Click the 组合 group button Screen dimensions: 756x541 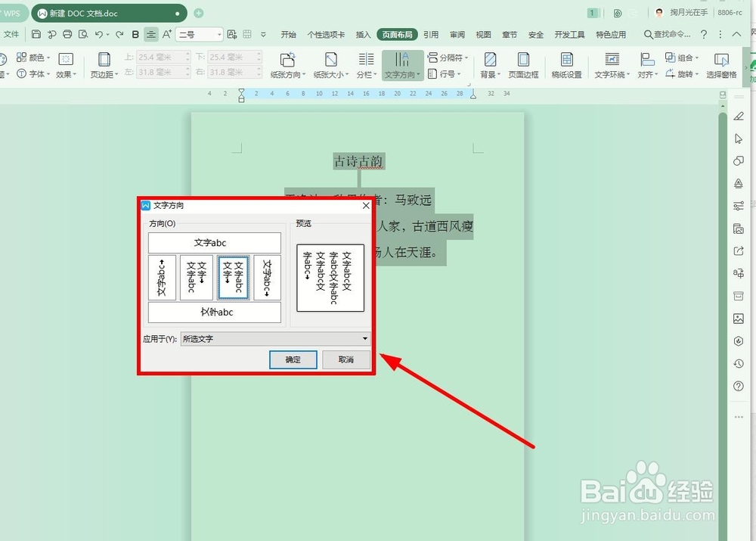click(682, 58)
